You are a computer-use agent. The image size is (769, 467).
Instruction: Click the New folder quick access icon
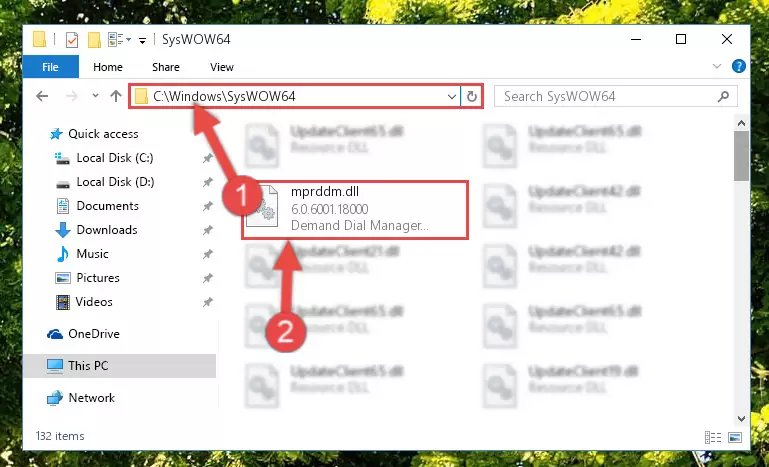click(94, 40)
